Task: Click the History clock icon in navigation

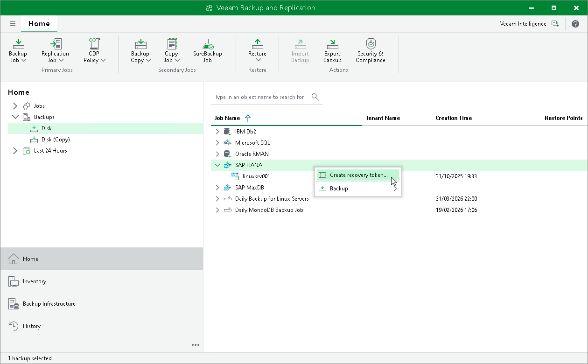Action: 14,326
